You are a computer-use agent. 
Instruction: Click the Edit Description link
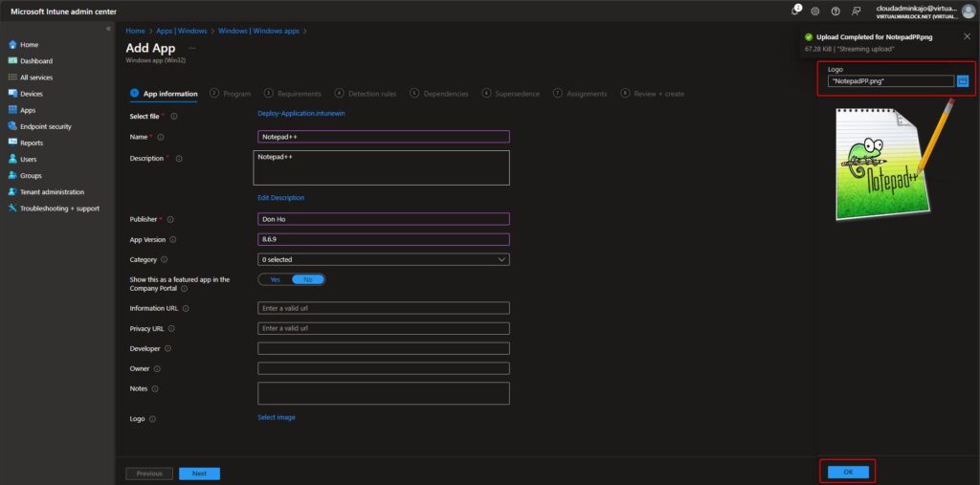pos(280,197)
